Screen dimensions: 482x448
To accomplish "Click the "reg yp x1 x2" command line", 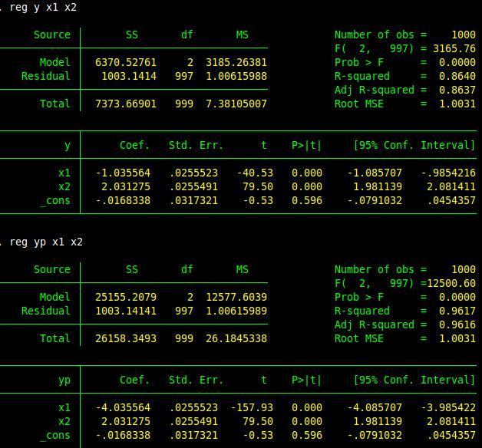I will click(46, 242).
